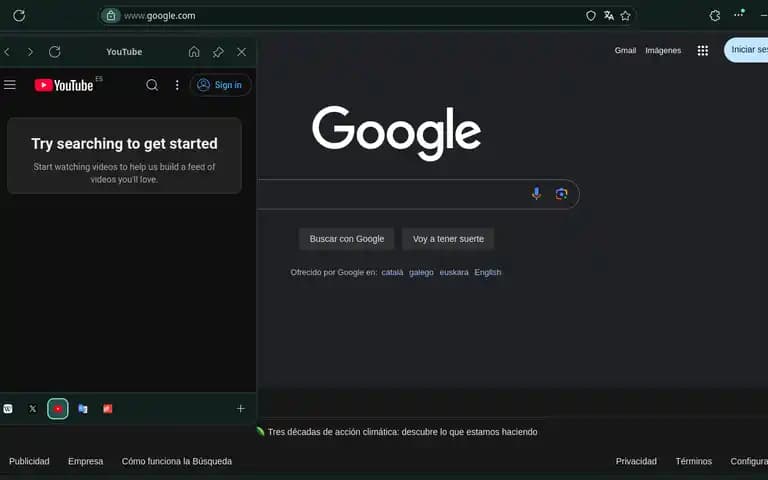This screenshot has height=480, width=768.
Task: Click the translate page icon
Action: coord(608,16)
